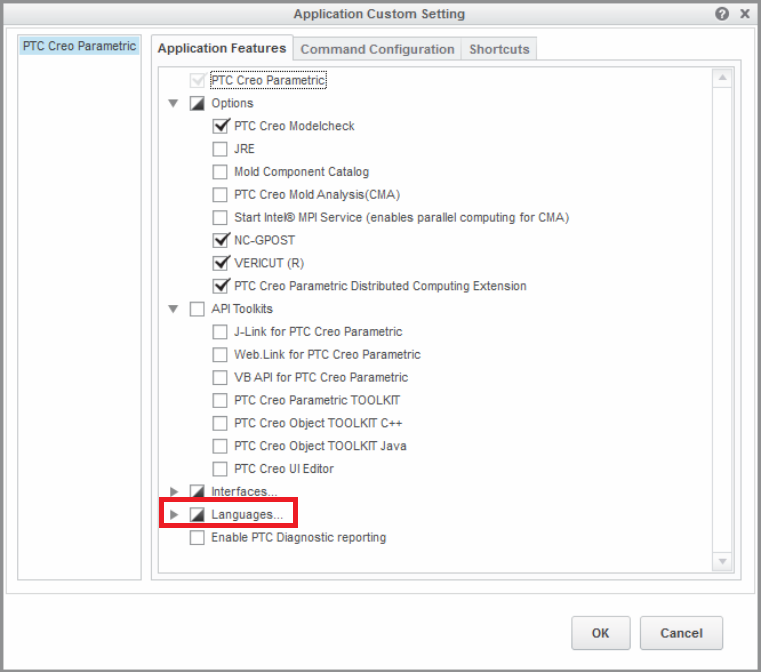The width and height of the screenshot is (762, 672).
Task: Confirm settings with OK button
Action: (x=600, y=633)
